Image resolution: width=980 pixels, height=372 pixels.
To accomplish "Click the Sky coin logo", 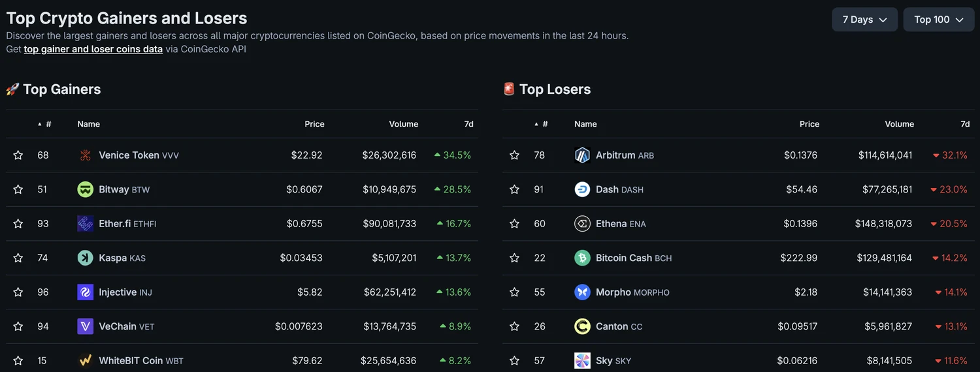I will coord(582,360).
